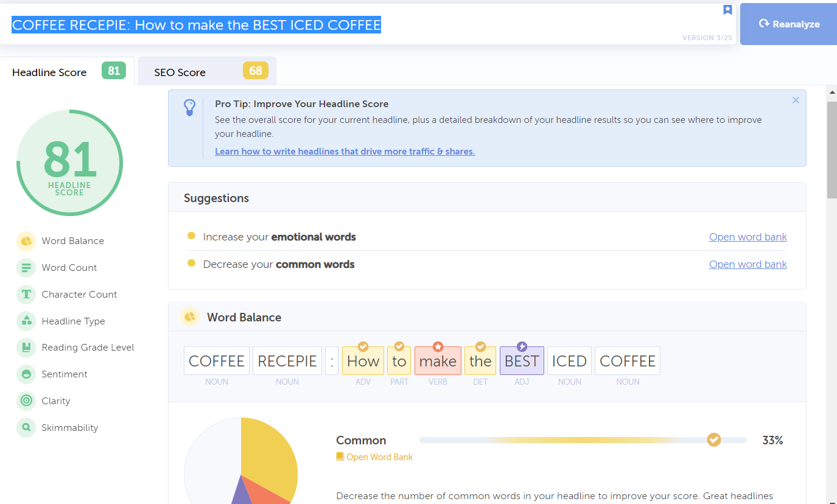
Task: Click the Common percentage slider marker
Action: (713, 439)
